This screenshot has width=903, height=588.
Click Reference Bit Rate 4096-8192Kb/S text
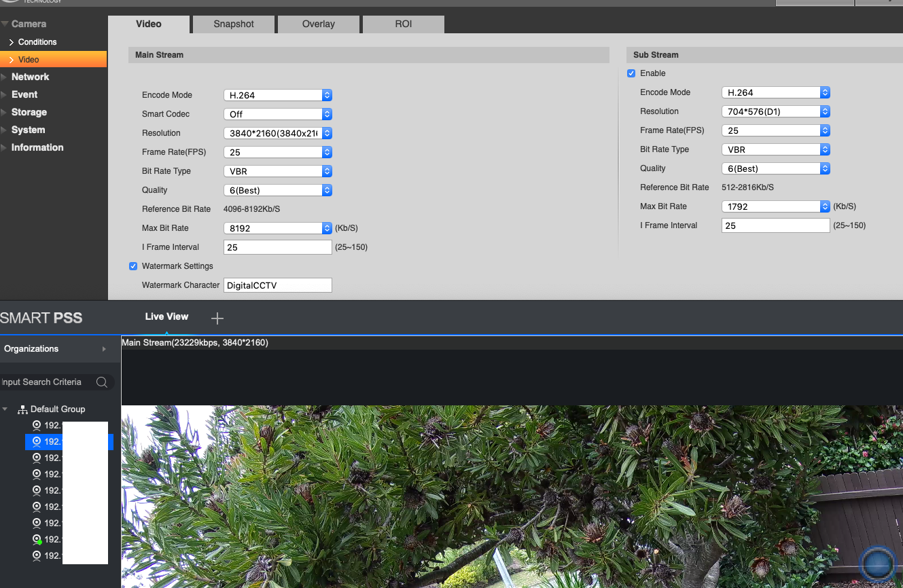[252, 209]
